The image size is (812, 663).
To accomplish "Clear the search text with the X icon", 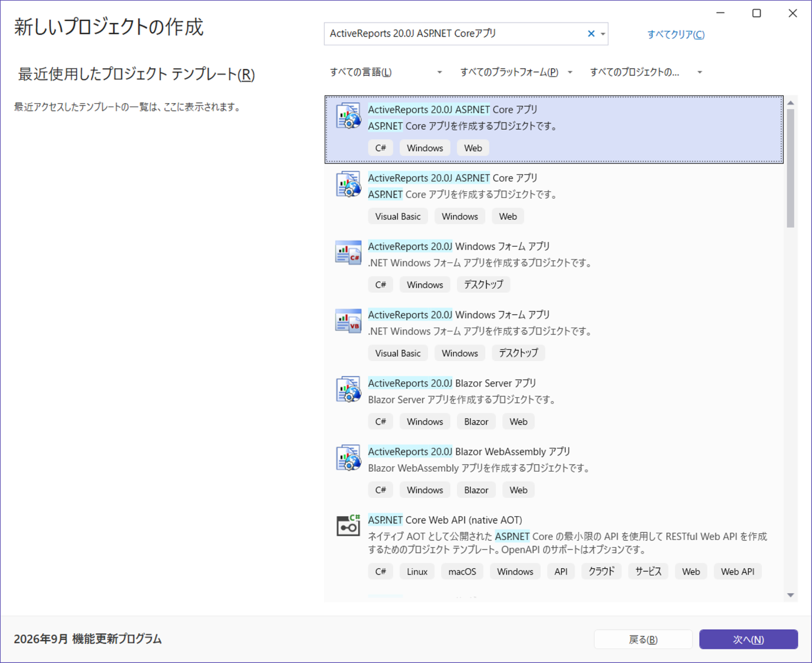I will point(591,34).
